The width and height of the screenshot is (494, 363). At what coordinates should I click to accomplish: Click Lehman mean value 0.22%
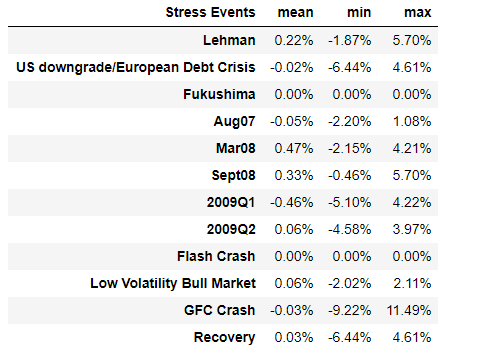point(294,40)
